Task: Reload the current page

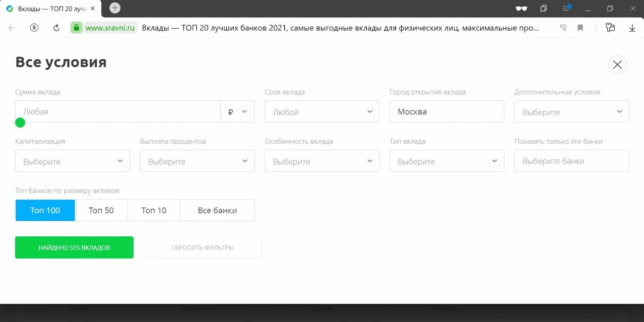Action: point(56,28)
